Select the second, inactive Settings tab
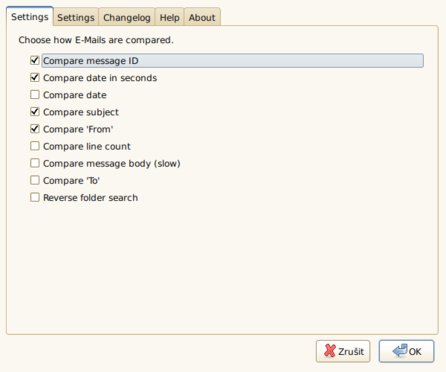446x372 pixels. [76, 17]
